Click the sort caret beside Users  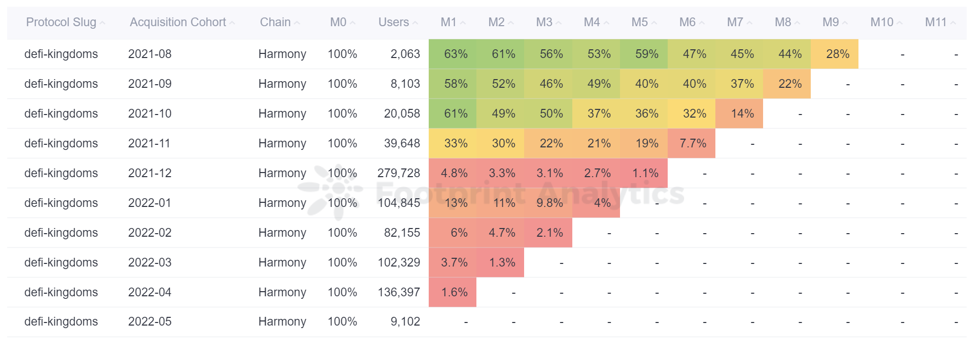[x=415, y=23]
